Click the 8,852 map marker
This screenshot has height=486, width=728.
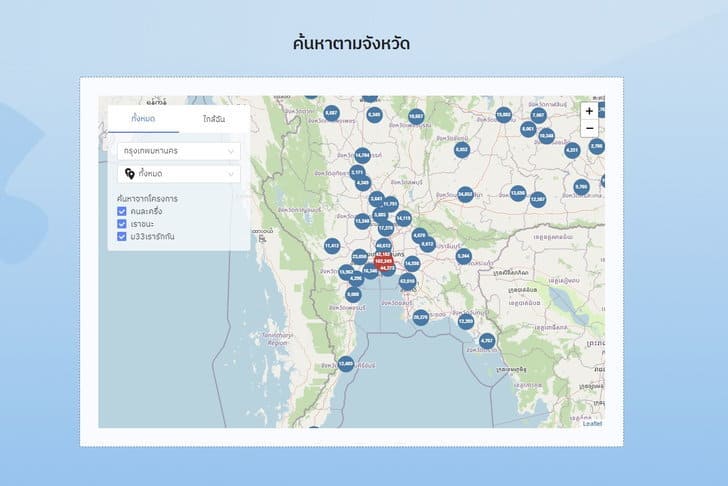(x=462, y=150)
